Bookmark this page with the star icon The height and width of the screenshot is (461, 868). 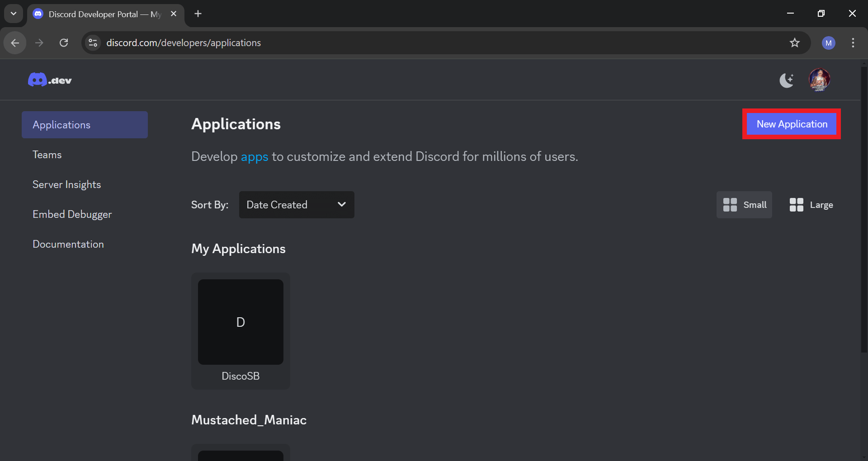[x=795, y=42]
